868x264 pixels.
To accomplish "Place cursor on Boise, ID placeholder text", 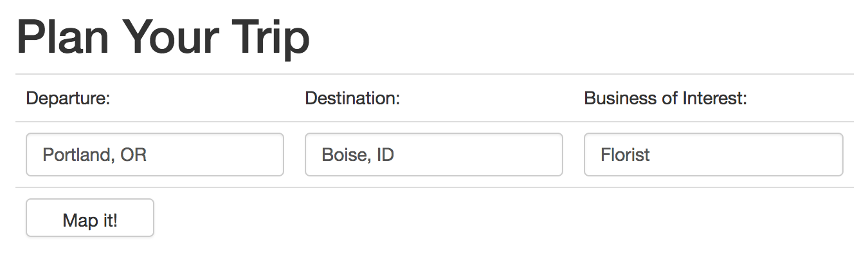I will pos(358,155).
